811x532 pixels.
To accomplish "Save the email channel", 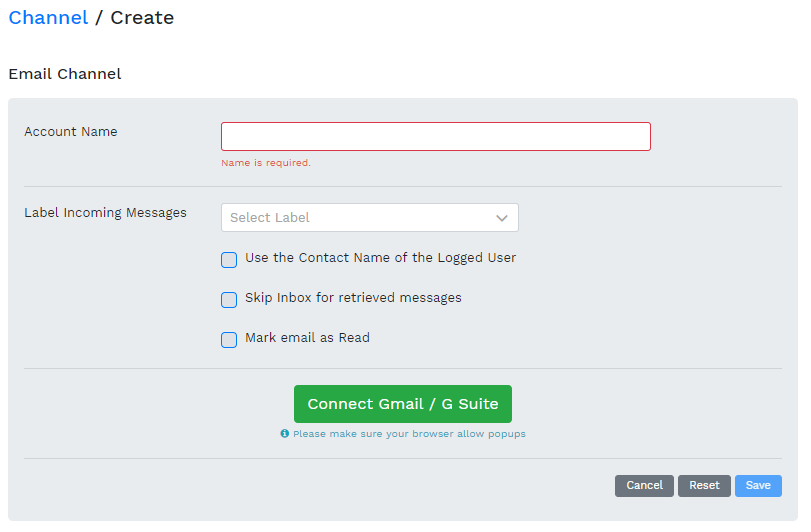I will [x=758, y=486].
